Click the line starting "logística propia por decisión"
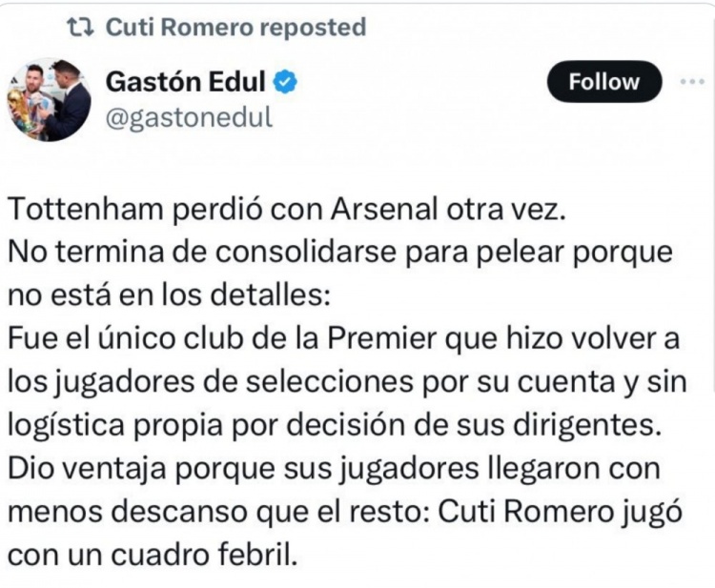Image resolution: width=715 pixels, height=588 pixels. tap(332, 424)
